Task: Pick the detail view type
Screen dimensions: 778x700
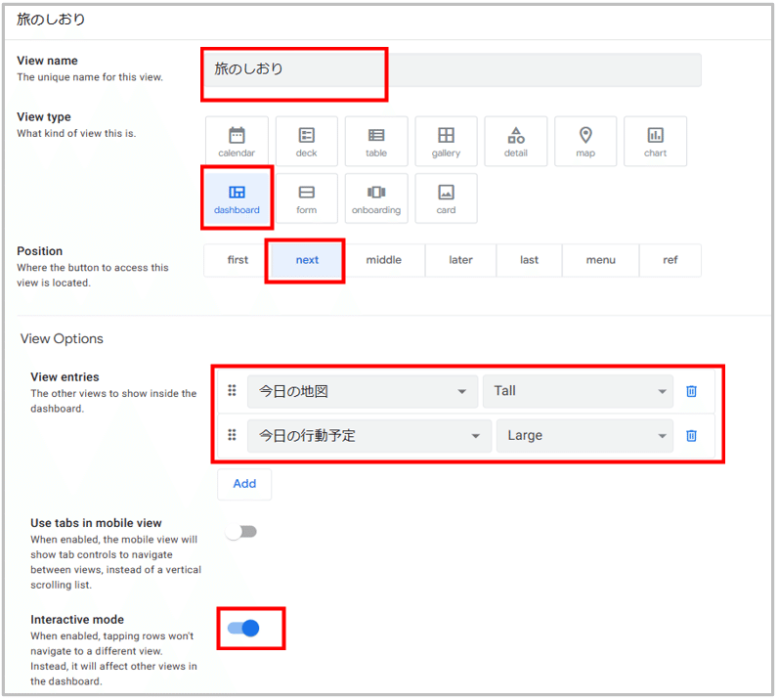Action: click(516, 142)
